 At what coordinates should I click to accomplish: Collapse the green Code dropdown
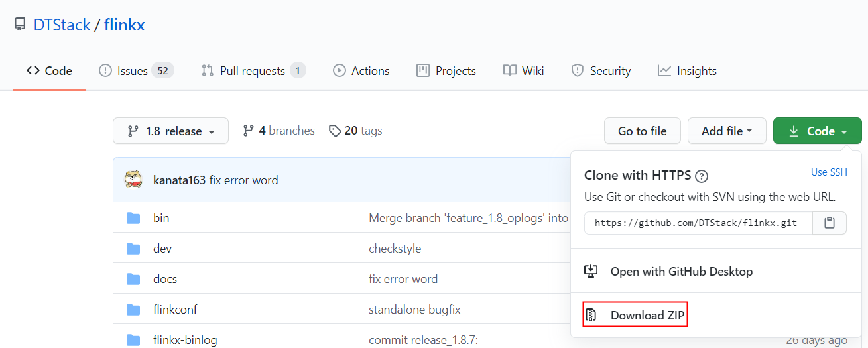(x=817, y=131)
